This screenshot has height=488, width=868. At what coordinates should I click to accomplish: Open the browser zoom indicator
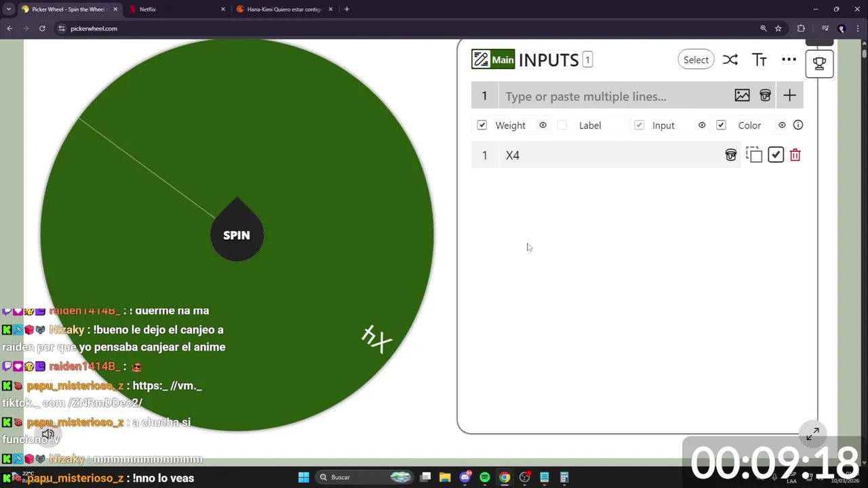pyautogui.click(x=763, y=28)
